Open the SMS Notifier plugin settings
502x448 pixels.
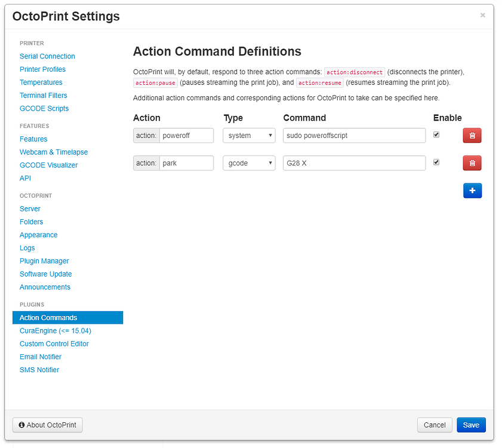39,370
